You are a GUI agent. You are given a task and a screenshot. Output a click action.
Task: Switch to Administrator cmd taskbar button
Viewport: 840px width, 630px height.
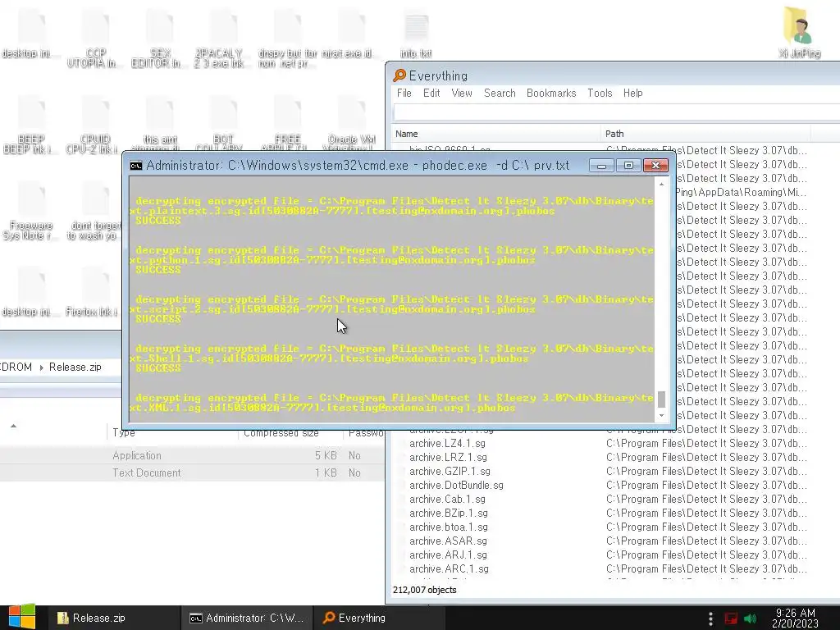pos(246,618)
